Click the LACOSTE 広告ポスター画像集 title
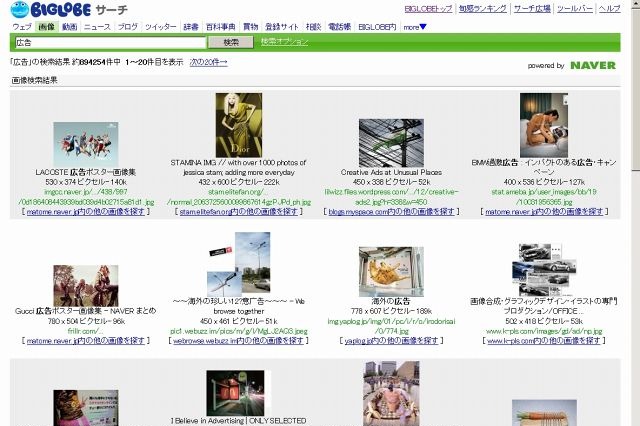This screenshot has width=640, height=426. tap(85, 172)
